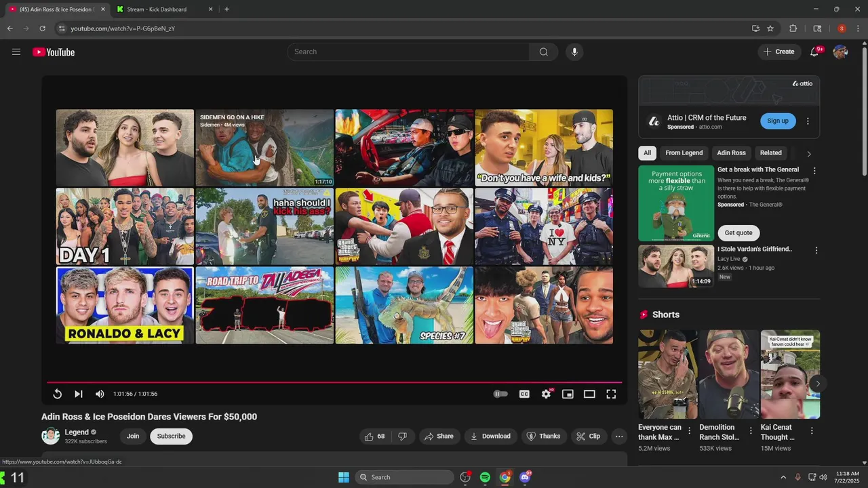Screen dimensions: 868x488
Task: Toggle theater mode
Action: (x=589, y=394)
